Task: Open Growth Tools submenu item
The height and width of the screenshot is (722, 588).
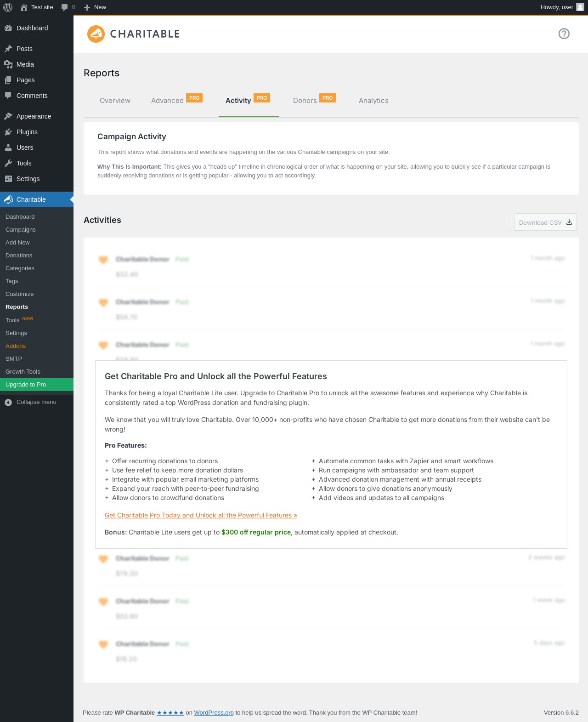Action: tap(37, 372)
